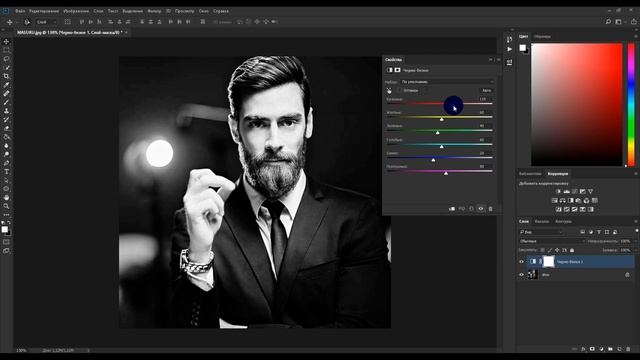Add a Hue/Saturation adjustment from Adjustments panel
640x360 pixels.
coord(555,200)
